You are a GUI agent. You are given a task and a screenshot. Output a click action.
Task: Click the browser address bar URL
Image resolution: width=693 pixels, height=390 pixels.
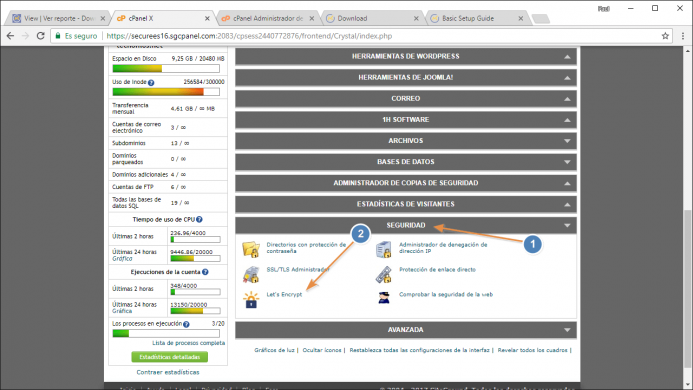[249, 36]
